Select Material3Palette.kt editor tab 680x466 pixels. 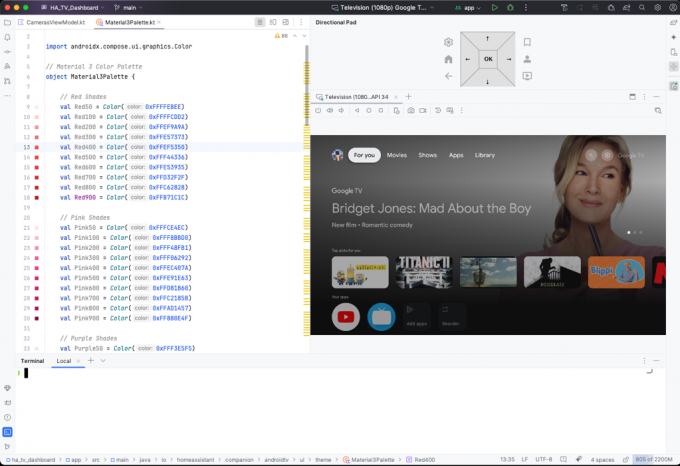coord(129,22)
